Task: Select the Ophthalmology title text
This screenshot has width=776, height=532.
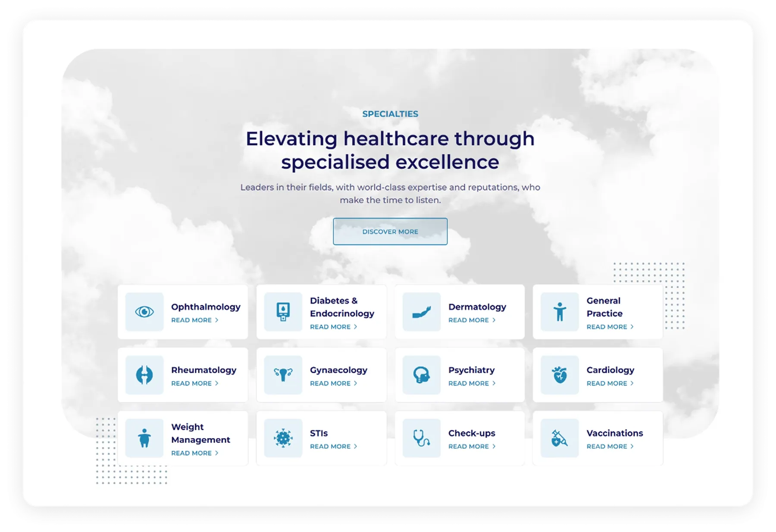Action: point(206,307)
